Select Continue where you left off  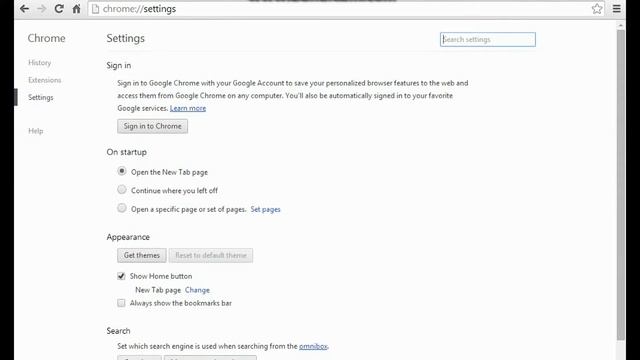122,189
